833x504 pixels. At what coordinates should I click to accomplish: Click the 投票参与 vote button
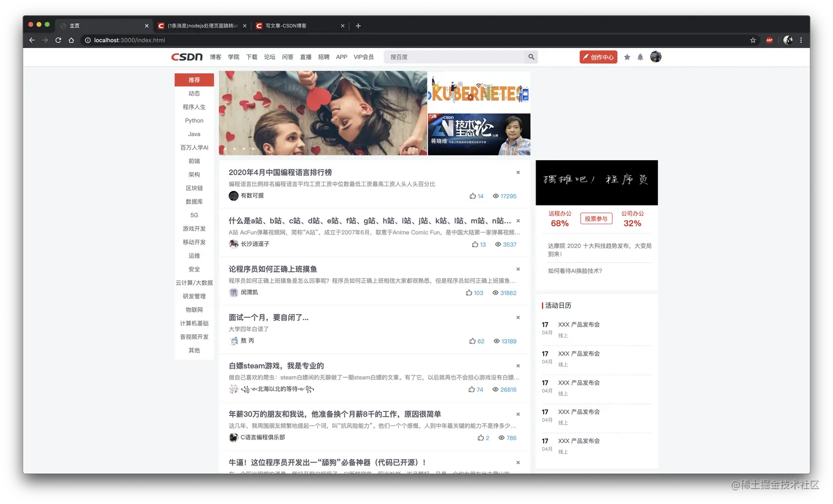coord(596,219)
